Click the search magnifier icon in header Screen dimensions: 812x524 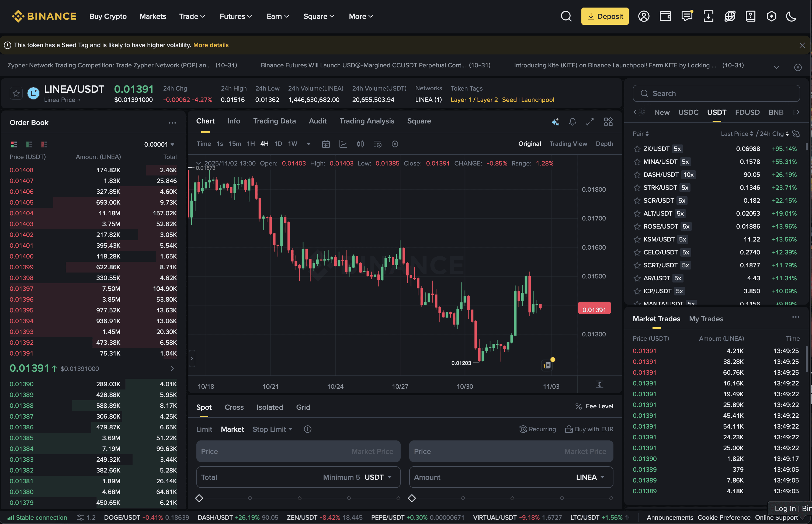[566, 16]
